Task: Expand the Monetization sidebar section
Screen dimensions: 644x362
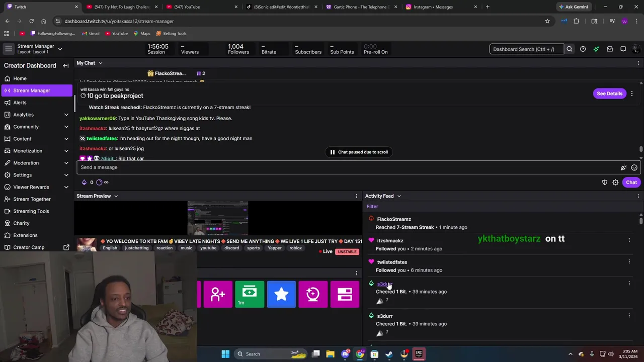Action: (66, 151)
